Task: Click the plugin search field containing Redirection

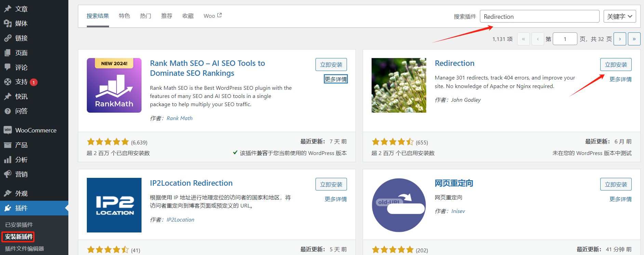Action: click(539, 16)
